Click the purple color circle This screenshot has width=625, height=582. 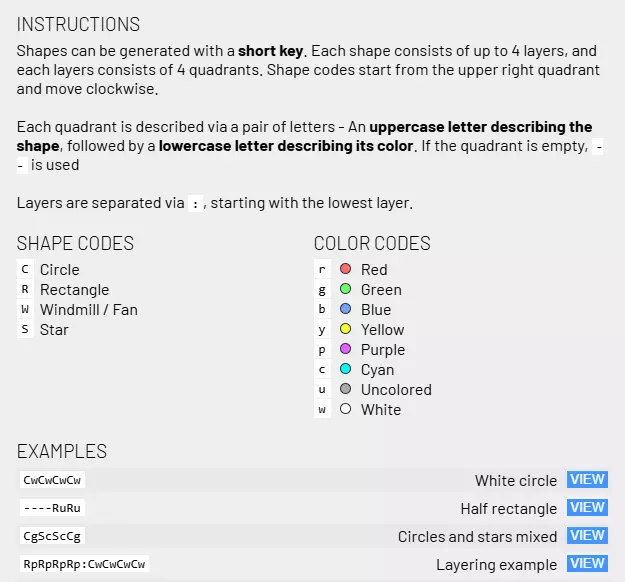(x=346, y=350)
